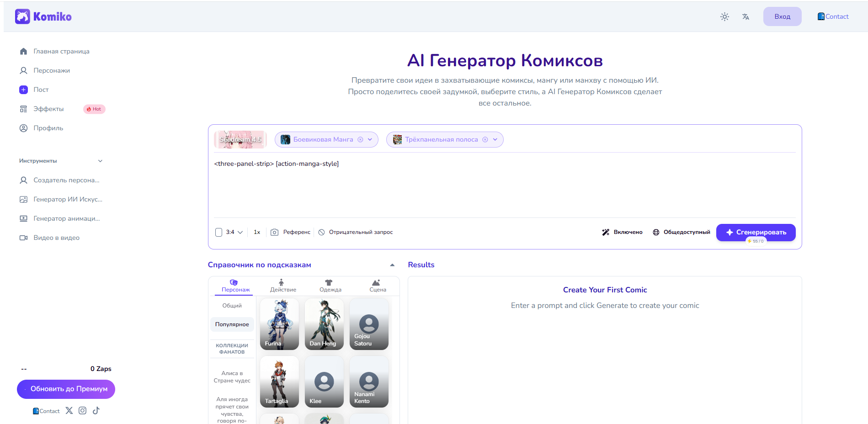Clear the Трёхпанельная полоса selection x icon
Viewport: 868px width, 424px height.
click(485, 140)
